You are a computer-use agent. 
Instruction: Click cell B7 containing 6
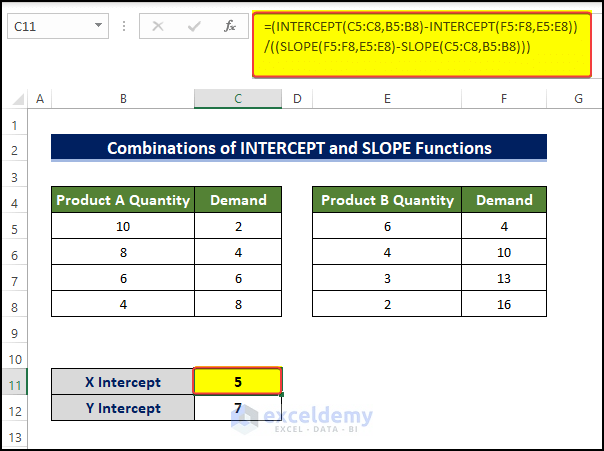pos(123,278)
